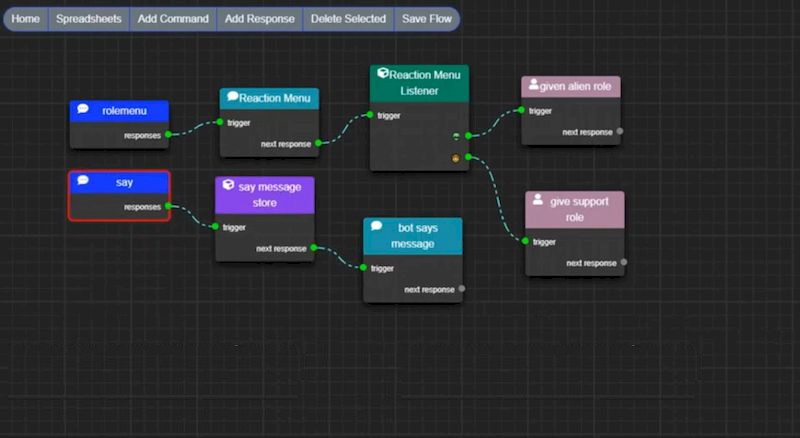Viewport: 800px width, 438px height.
Task: Choose Add Response in the toolbar
Action: 260,19
